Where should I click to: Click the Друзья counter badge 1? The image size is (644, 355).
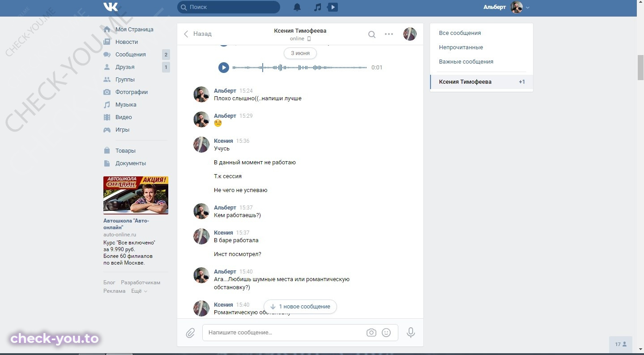click(x=166, y=67)
